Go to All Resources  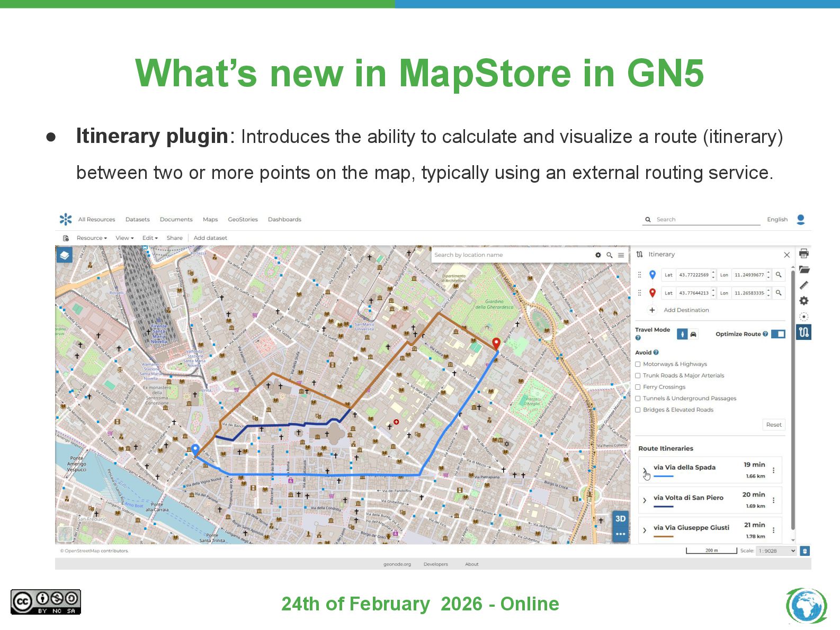[96, 219]
